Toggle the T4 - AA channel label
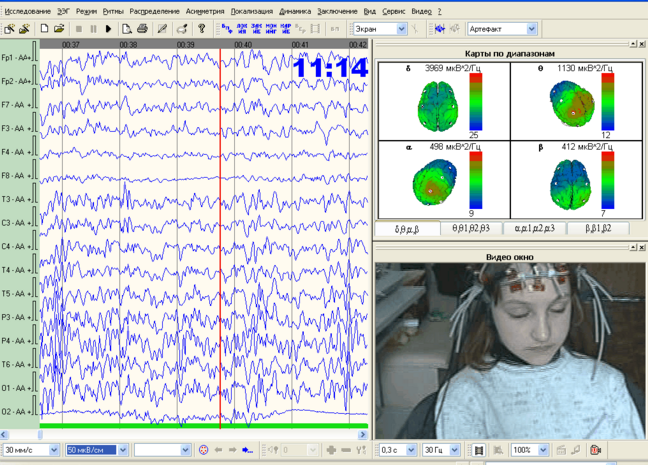Image resolution: width=648 pixels, height=465 pixels. (16, 270)
